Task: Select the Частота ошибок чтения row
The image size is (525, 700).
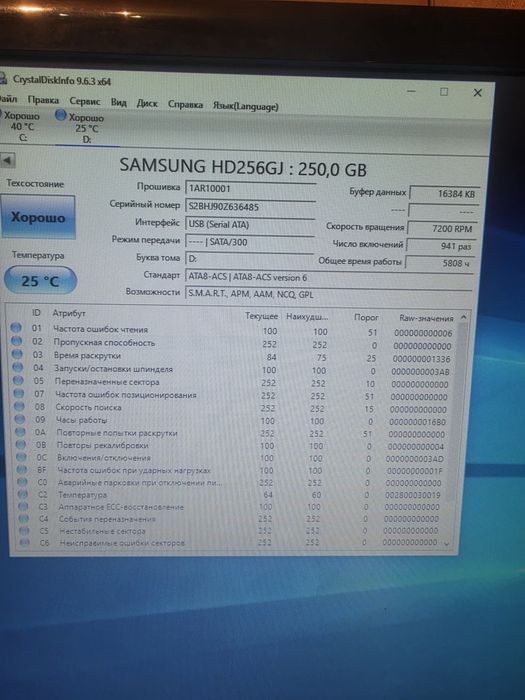Action: click(234, 331)
